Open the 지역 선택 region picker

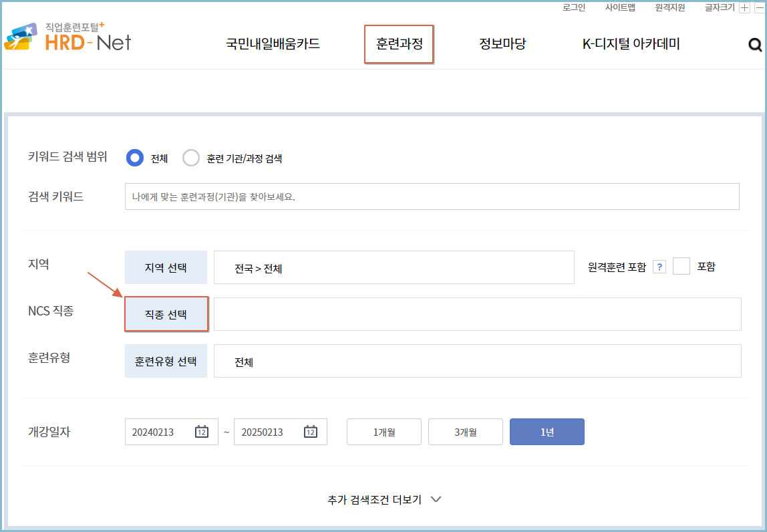coord(166,266)
